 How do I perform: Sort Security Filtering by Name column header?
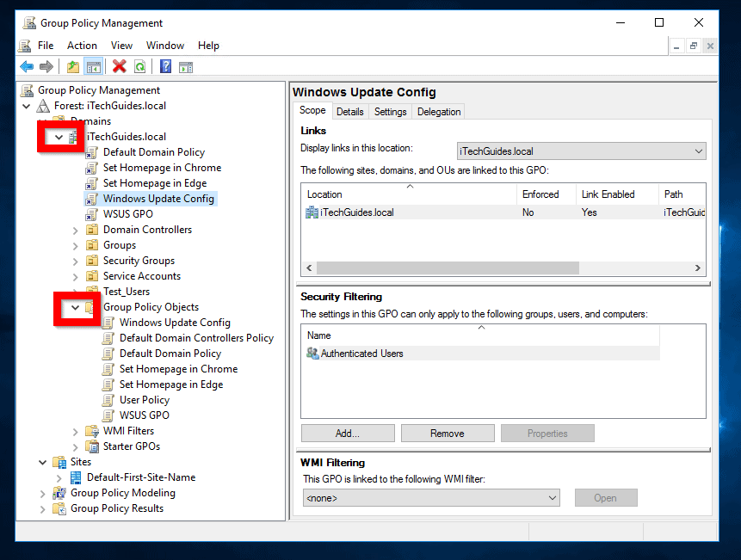click(480, 335)
